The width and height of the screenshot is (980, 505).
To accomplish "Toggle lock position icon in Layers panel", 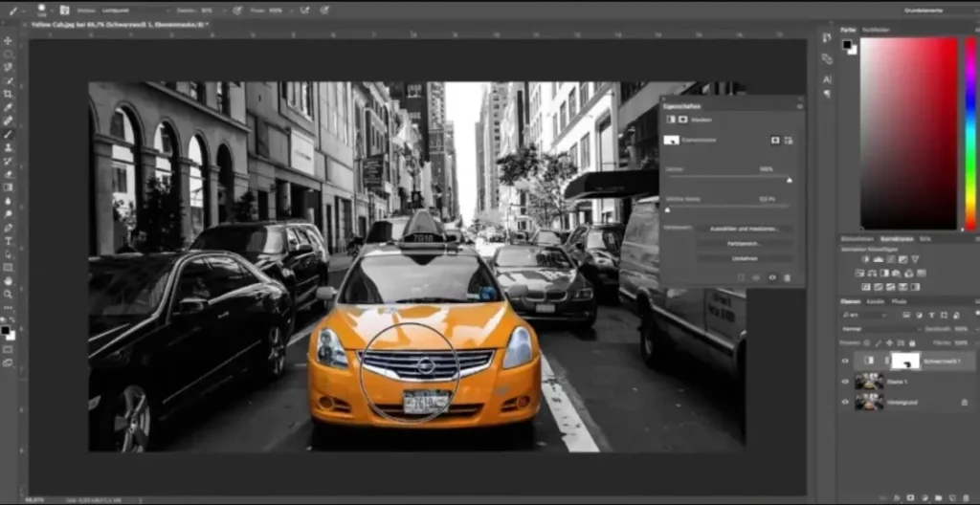I will pos(890,343).
